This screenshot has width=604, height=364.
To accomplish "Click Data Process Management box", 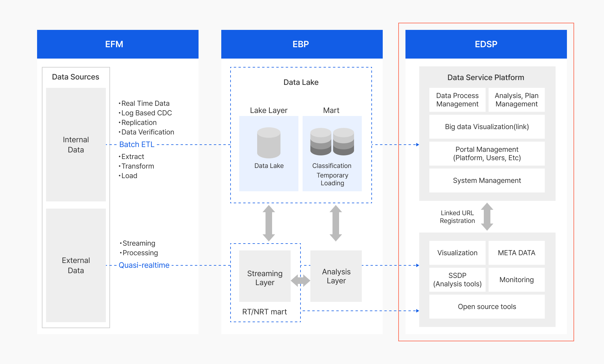I will (457, 100).
